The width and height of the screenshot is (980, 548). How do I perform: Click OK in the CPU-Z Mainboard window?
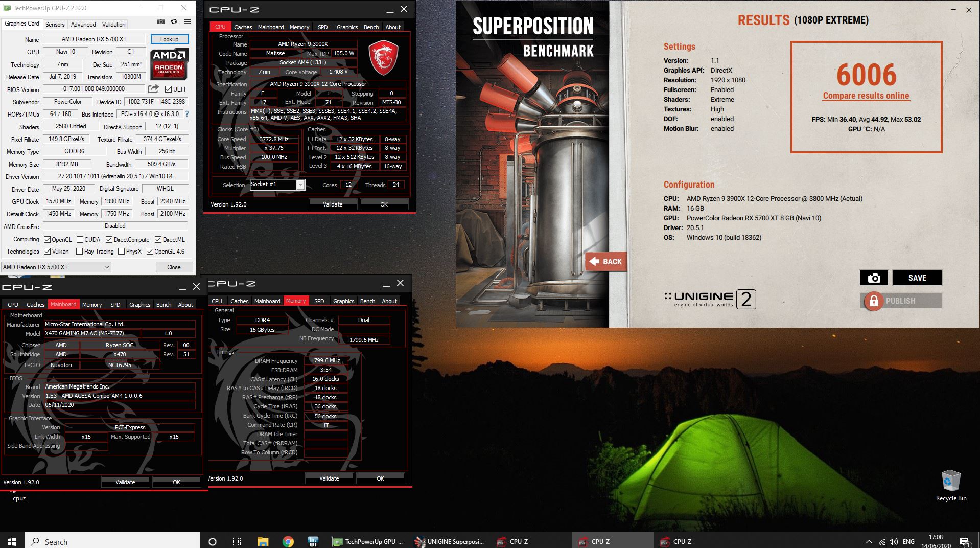176,482
